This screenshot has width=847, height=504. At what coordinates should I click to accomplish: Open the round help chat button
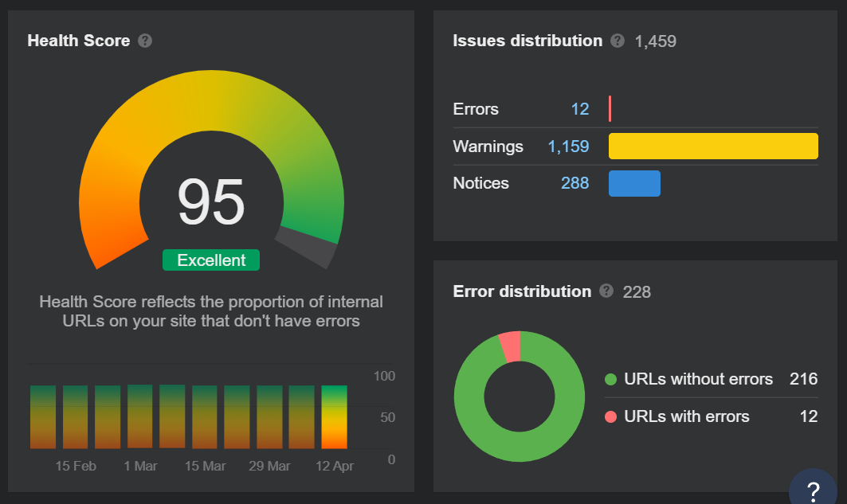tap(813, 489)
